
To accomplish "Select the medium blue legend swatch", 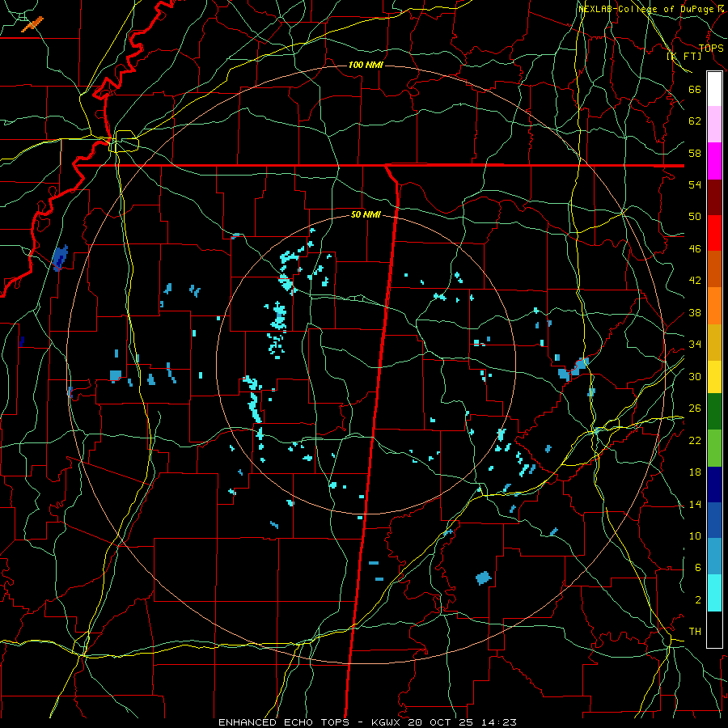I will [x=714, y=520].
